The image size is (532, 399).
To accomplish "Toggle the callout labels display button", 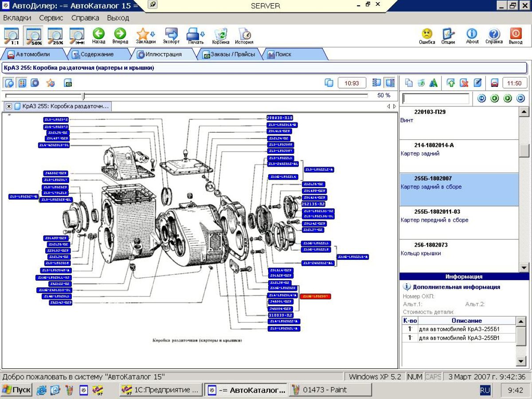I will pos(22,83).
